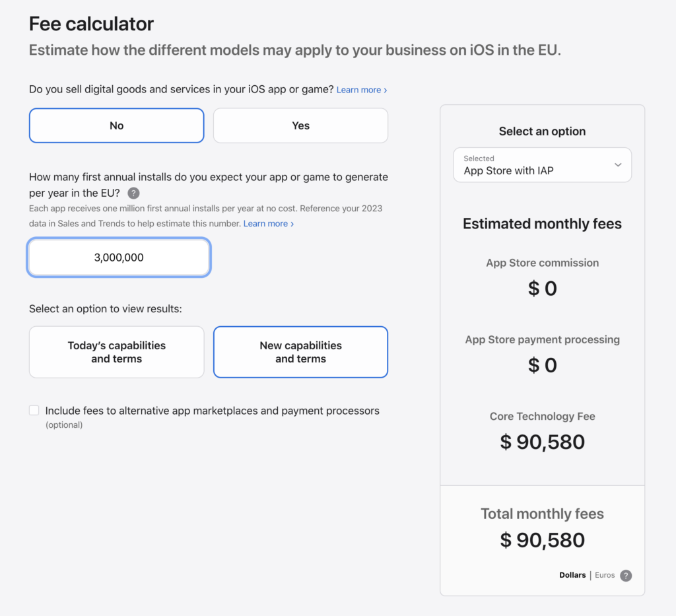Click the currency help question mark icon
676x616 pixels.
pos(626,575)
